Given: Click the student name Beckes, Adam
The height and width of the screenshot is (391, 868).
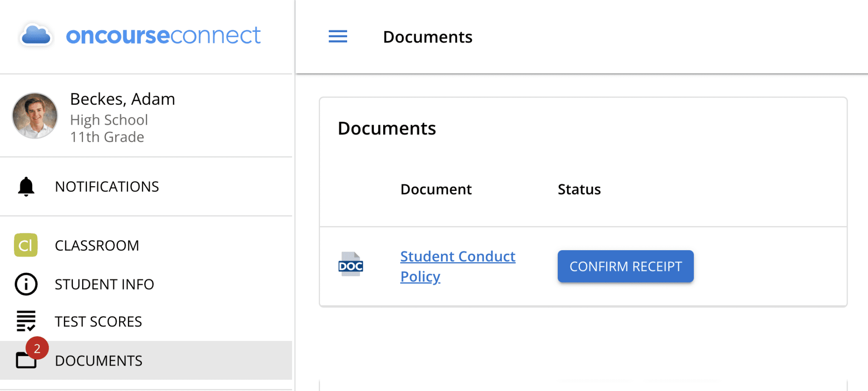Looking at the screenshot, I should [x=122, y=99].
